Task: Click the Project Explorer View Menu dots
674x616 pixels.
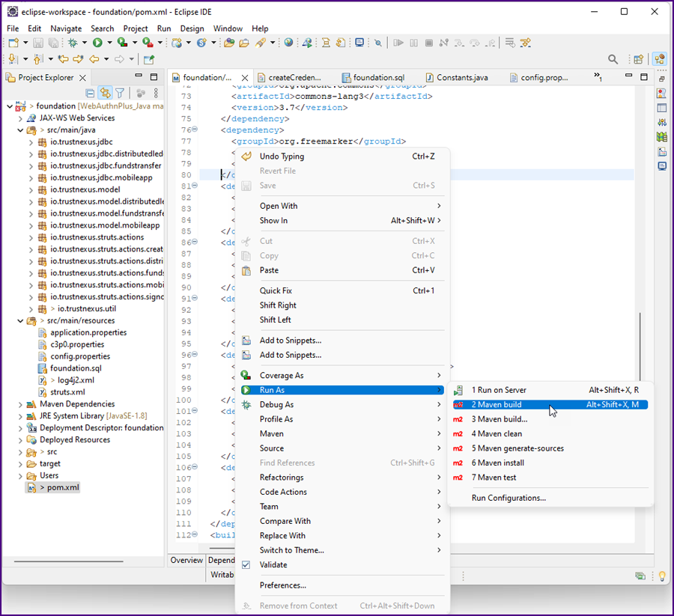Action: (x=156, y=93)
